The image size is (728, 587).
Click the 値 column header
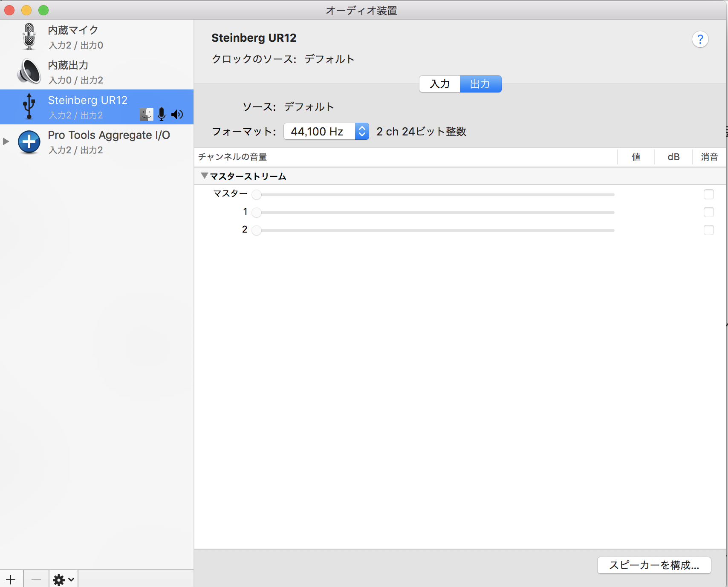click(636, 157)
